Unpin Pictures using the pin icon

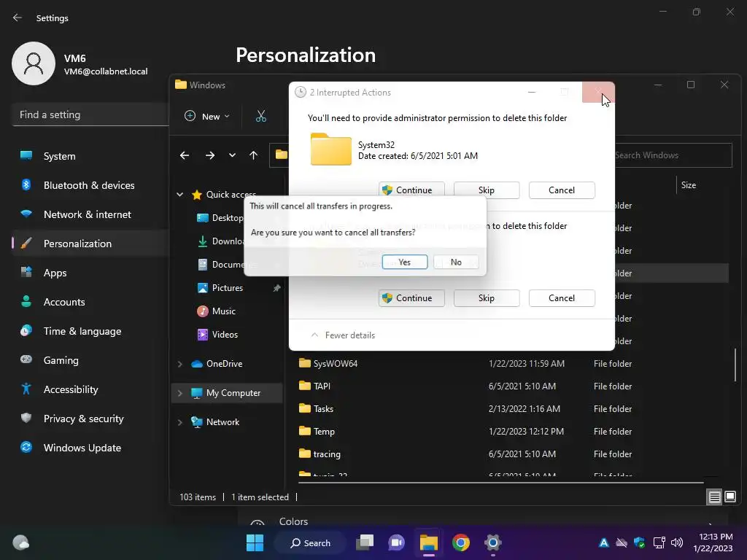click(x=276, y=288)
